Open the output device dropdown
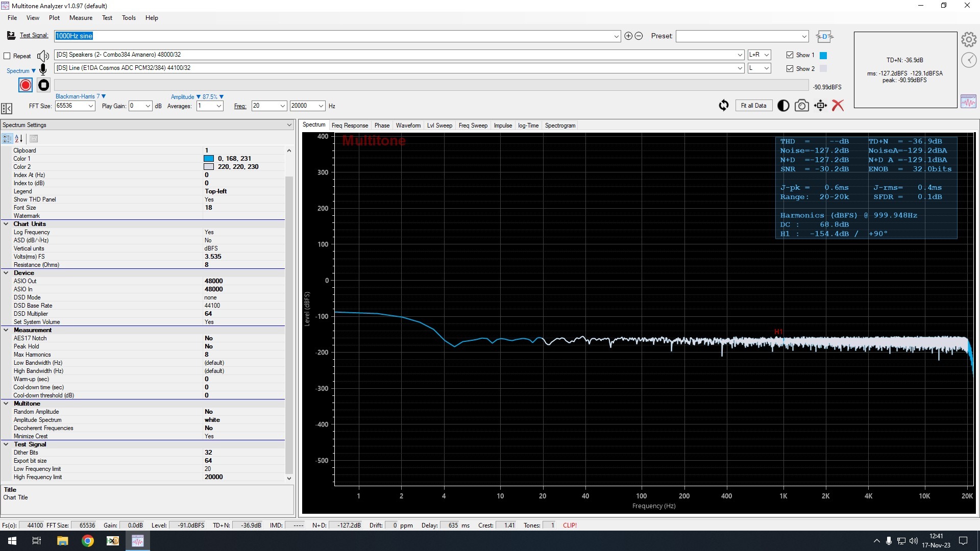The image size is (980, 551). point(740,55)
